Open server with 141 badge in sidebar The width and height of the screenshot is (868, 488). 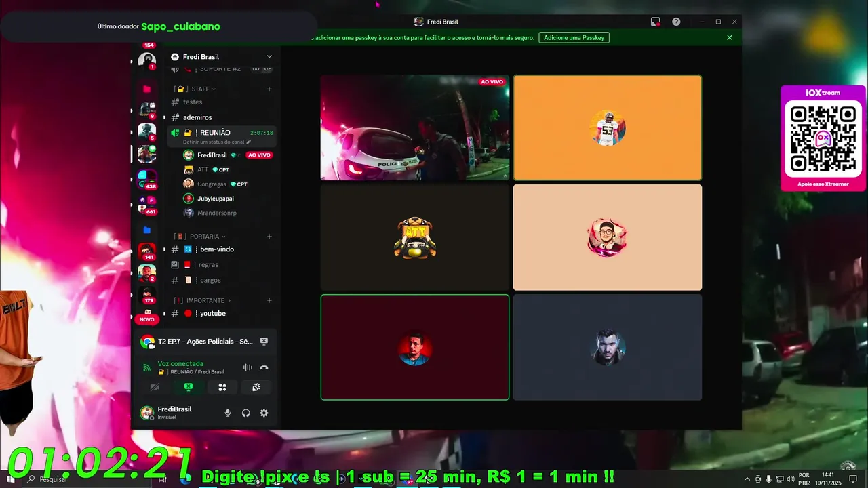[146, 251]
